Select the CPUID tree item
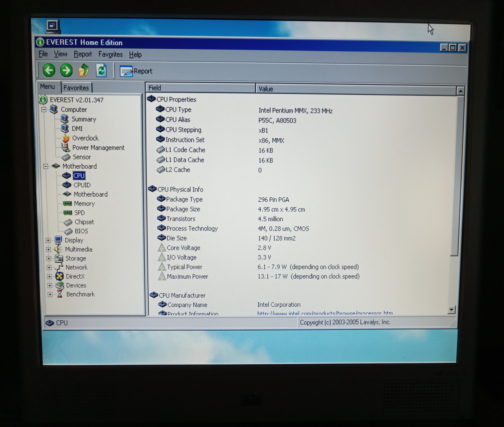The image size is (504, 427). click(82, 185)
